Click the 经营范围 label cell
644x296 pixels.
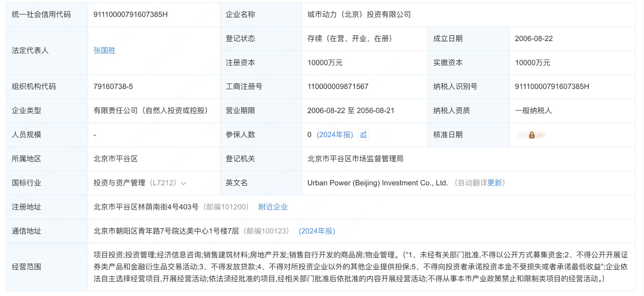click(x=47, y=267)
